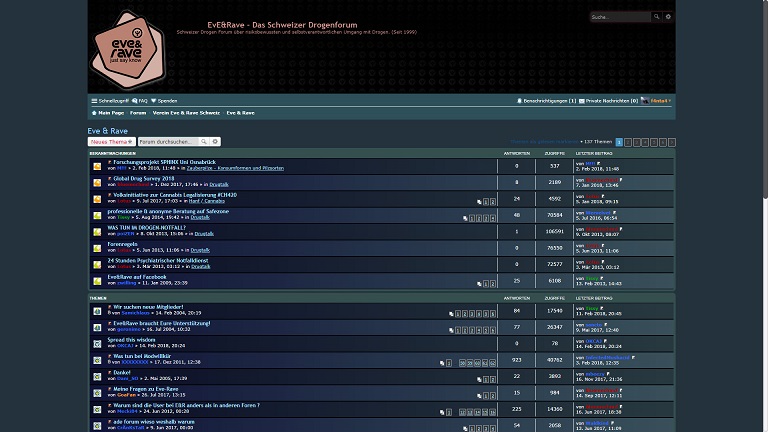Click the Eve & Rave breadcrumb link

coord(240,113)
